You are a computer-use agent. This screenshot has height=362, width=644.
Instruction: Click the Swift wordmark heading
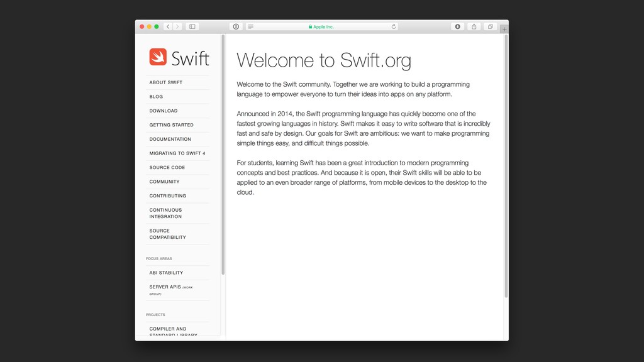point(190,58)
